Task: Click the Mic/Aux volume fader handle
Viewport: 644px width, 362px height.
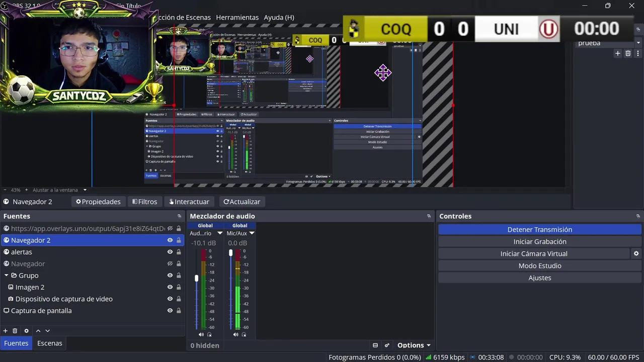Action: point(231,253)
